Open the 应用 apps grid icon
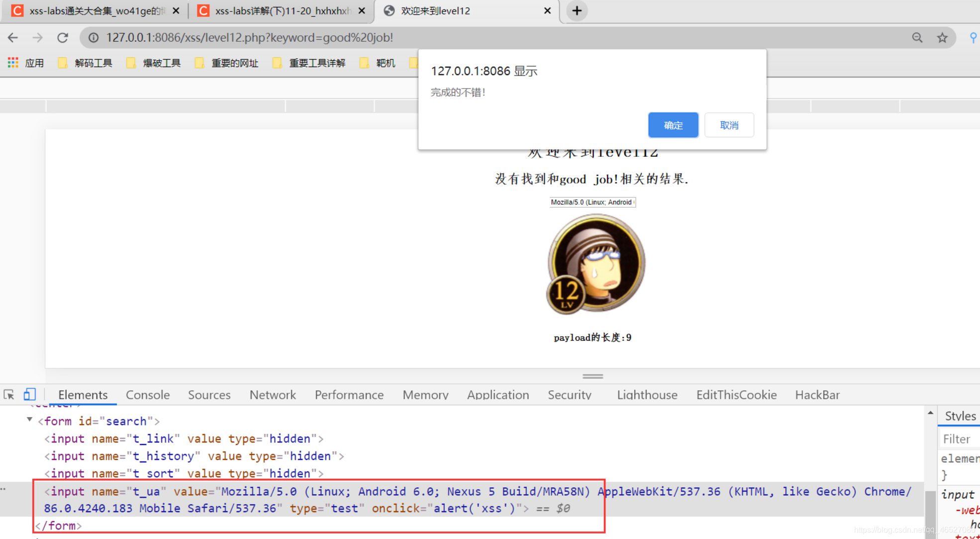The width and height of the screenshot is (980, 539). coord(13,63)
